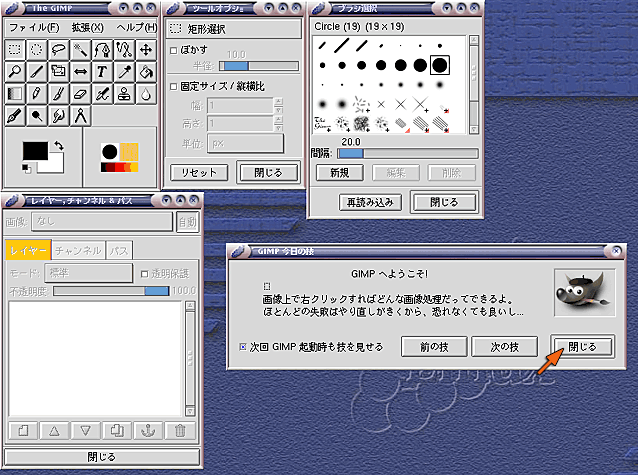Enable the 固定サイズ / 縦横比 checkbox
The image size is (638, 475).
(x=173, y=86)
